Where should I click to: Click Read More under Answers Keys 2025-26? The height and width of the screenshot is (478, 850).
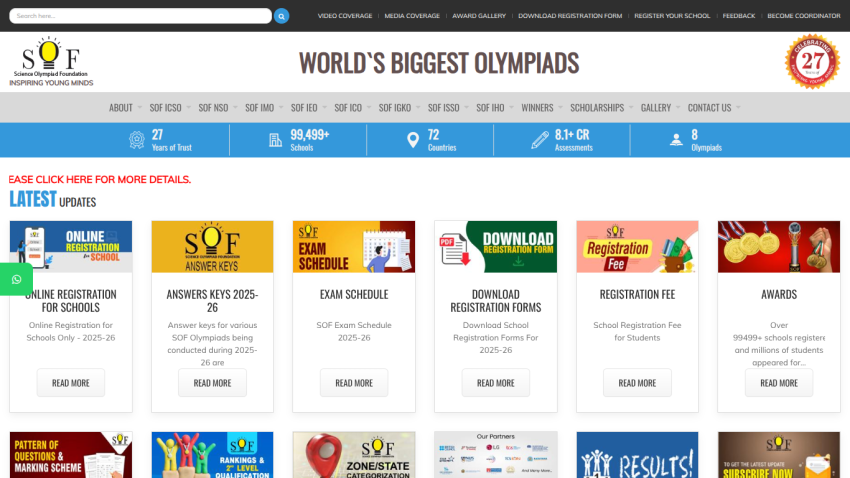pyautogui.click(x=212, y=383)
